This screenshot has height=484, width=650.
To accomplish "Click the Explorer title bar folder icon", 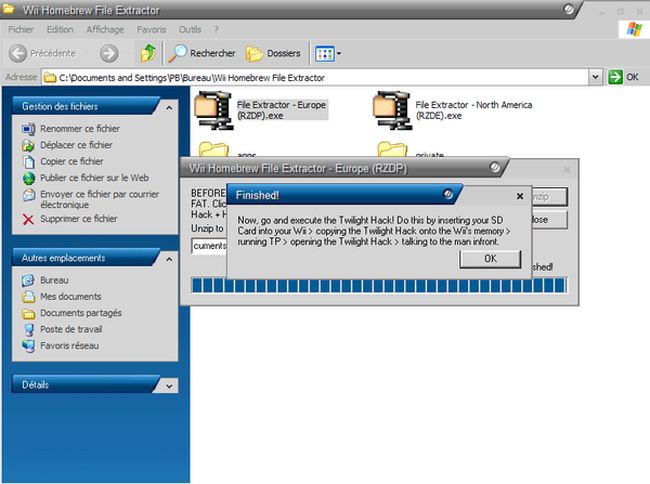I will [x=9, y=8].
